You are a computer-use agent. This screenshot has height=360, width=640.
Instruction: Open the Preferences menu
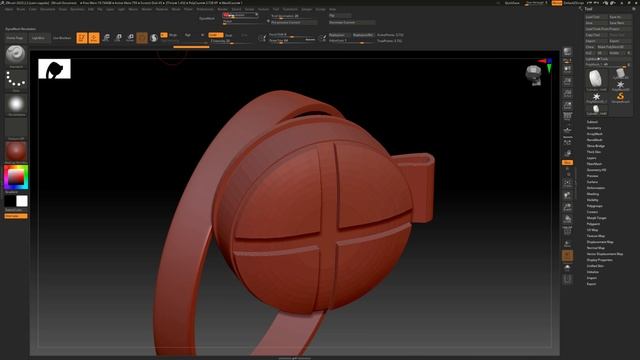tap(205, 9)
